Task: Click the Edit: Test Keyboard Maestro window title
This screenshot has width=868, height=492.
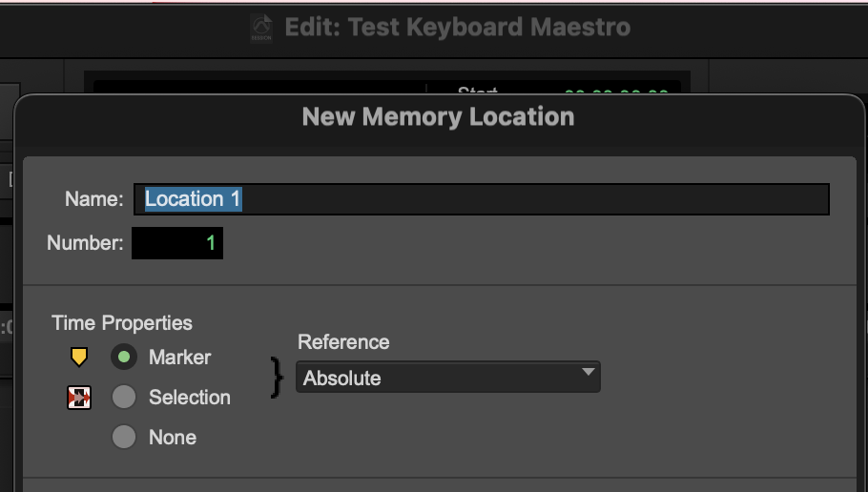Action: coord(458,27)
